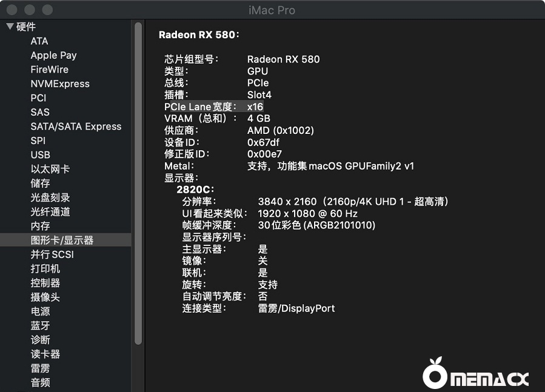The height and width of the screenshot is (392, 545).
Task: Select NVMExpress in the hardware list
Action: coord(60,84)
